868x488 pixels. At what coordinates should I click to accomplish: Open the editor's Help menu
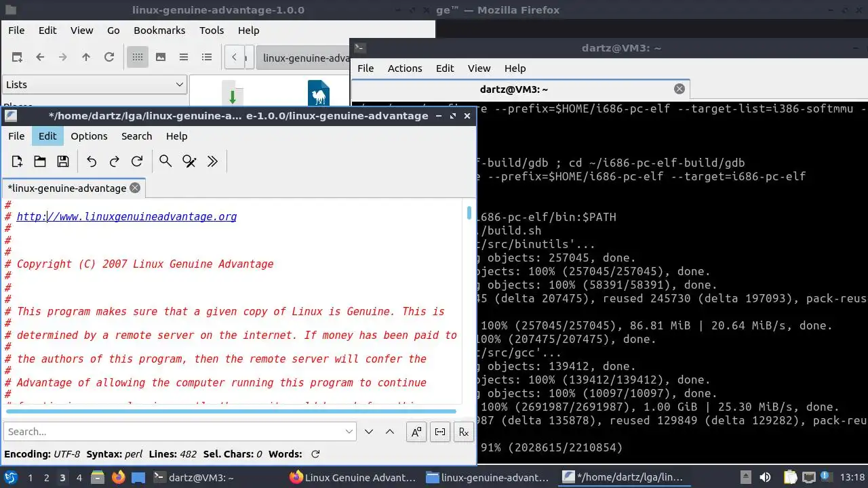click(x=176, y=136)
